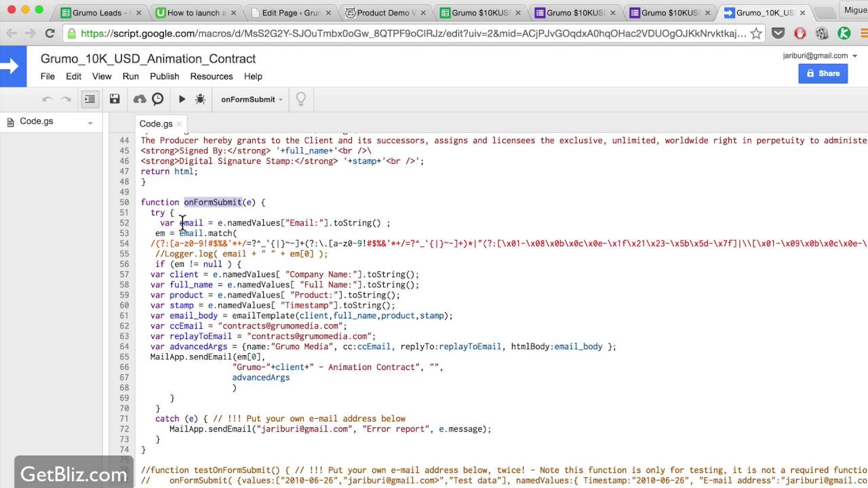Go forward in the browser
This screenshot has width=868, height=488.
coord(31,33)
